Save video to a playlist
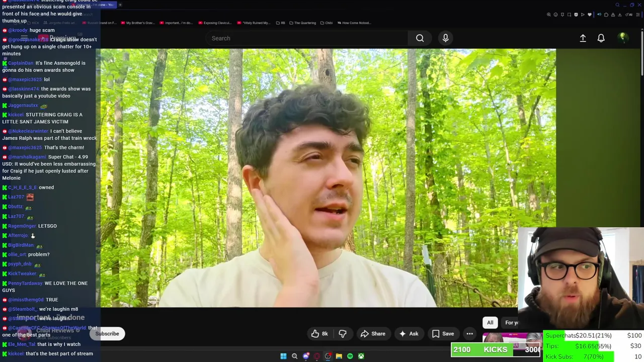This screenshot has width=644, height=362. (443, 334)
